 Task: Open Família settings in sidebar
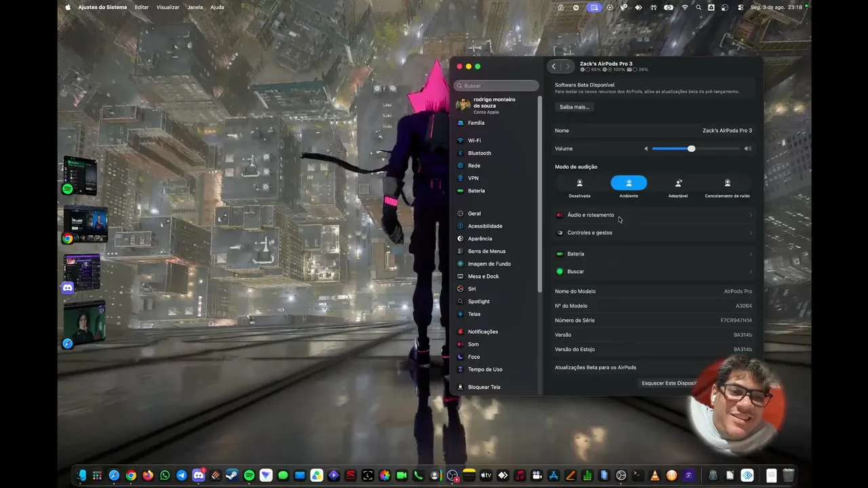[496, 123]
